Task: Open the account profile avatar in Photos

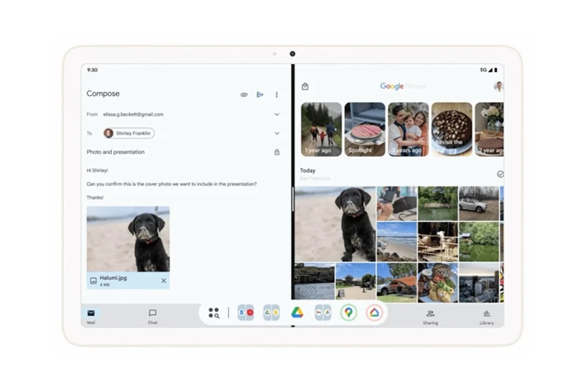Action: pos(498,86)
